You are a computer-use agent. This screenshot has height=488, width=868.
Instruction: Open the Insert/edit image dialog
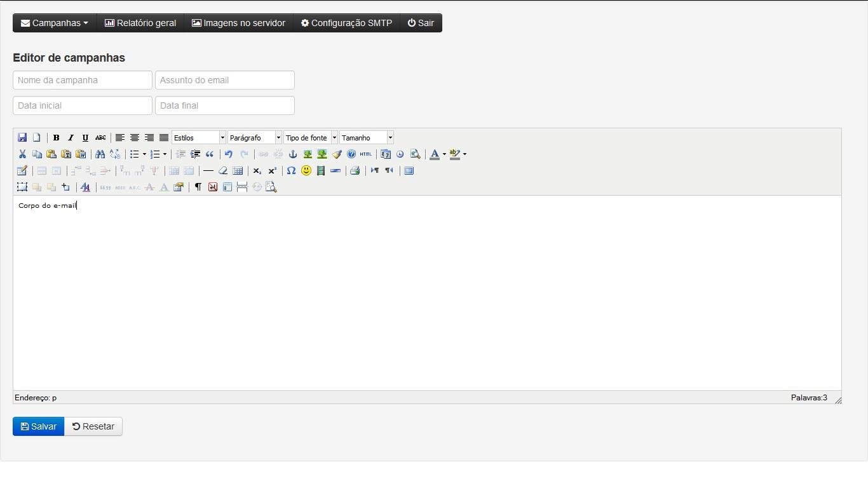307,154
